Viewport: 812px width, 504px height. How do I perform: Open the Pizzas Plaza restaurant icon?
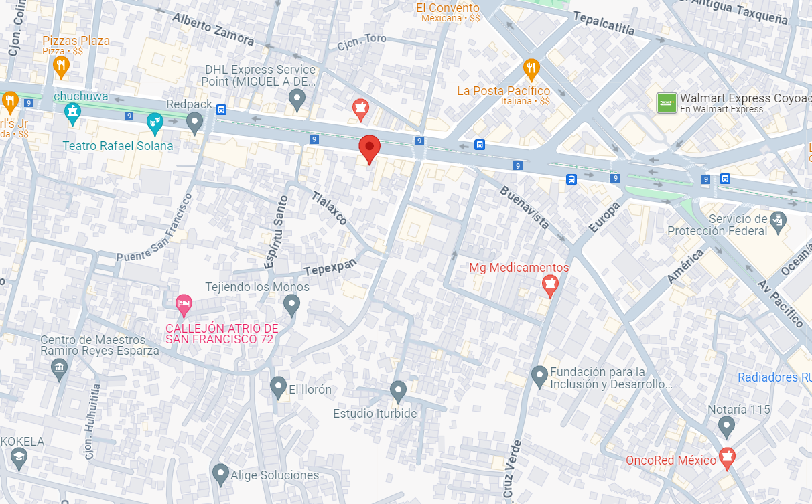pyautogui.click(x=61, y=66)
